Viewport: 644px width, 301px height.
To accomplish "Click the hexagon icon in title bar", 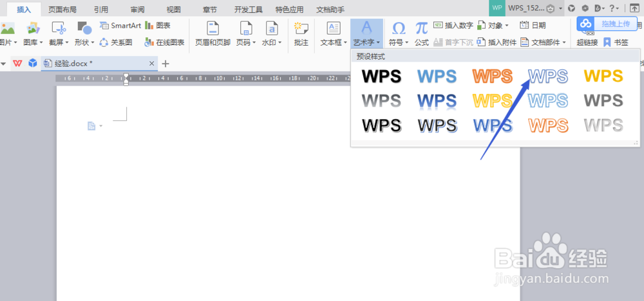I will pyautogui.click(x=586, y=8).
